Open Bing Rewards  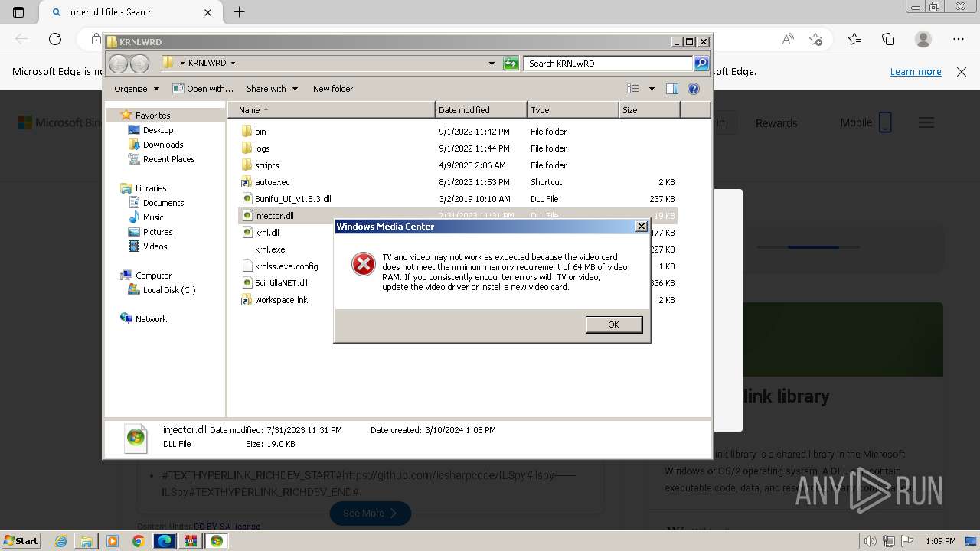click(776, 123)
